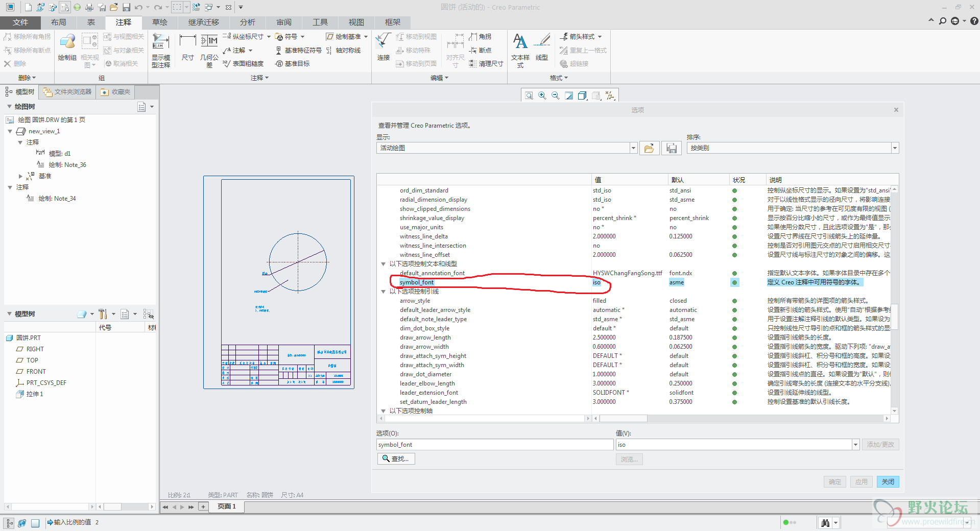Image resolution: width=980 pixels, height=531 pixels.
Task: Switch to the 收藏夹 (favorites) tab
Action: 116,92
